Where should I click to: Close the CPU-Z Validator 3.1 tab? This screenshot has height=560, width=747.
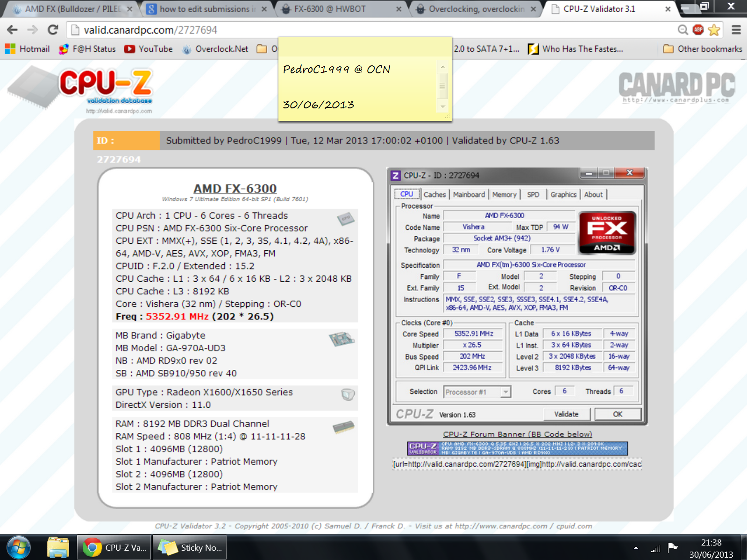(x=668, y=9)
